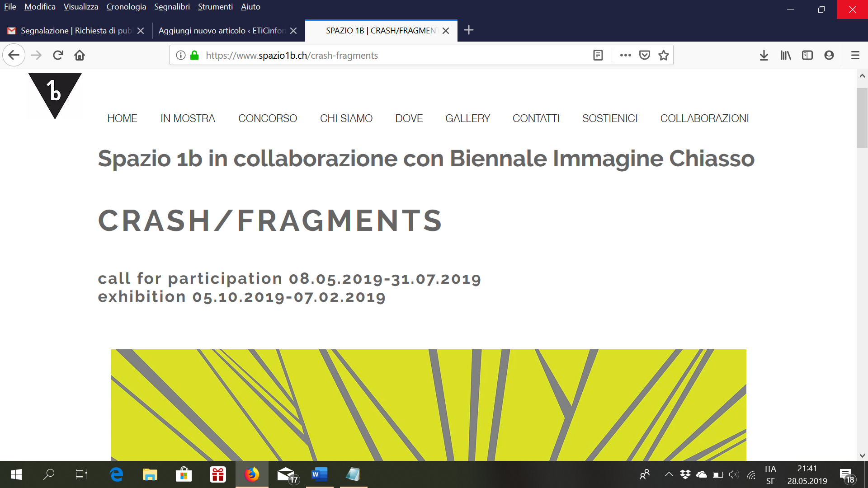Open the Firefox library icon

point(786,55)
